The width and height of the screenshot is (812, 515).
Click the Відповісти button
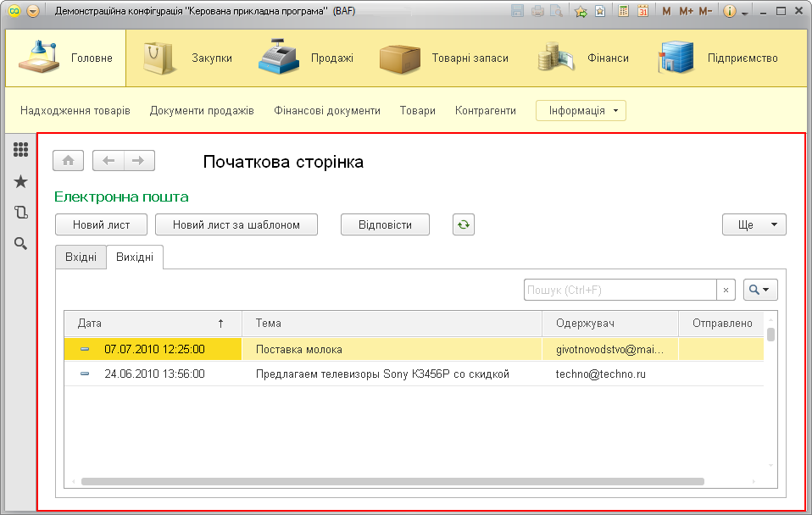(x=386, y=224)
